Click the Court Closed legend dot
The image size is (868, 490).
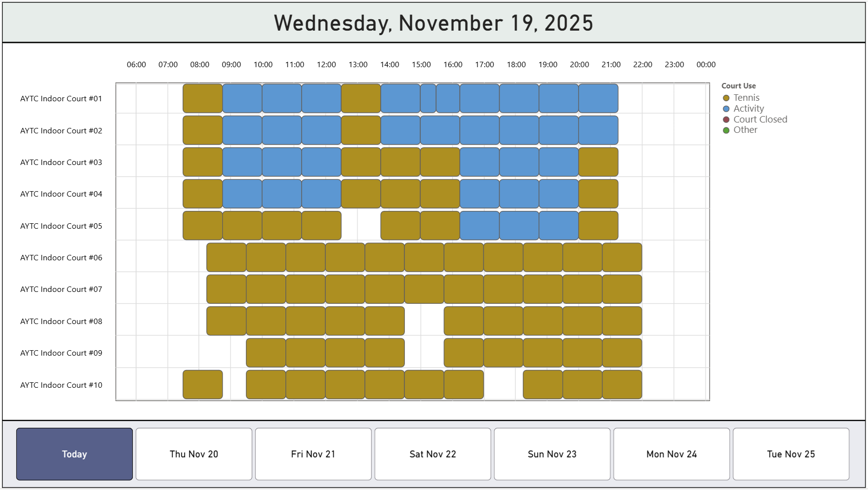click(x=726, y=119)
